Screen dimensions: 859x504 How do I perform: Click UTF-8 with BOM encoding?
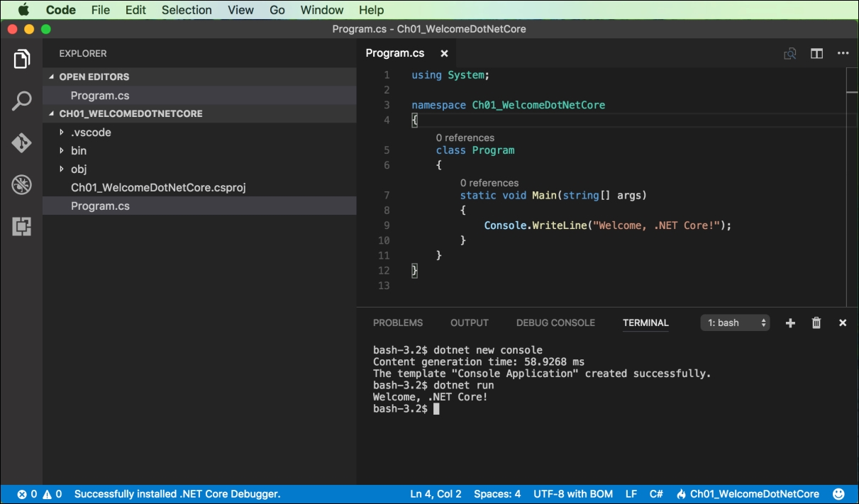573,494
